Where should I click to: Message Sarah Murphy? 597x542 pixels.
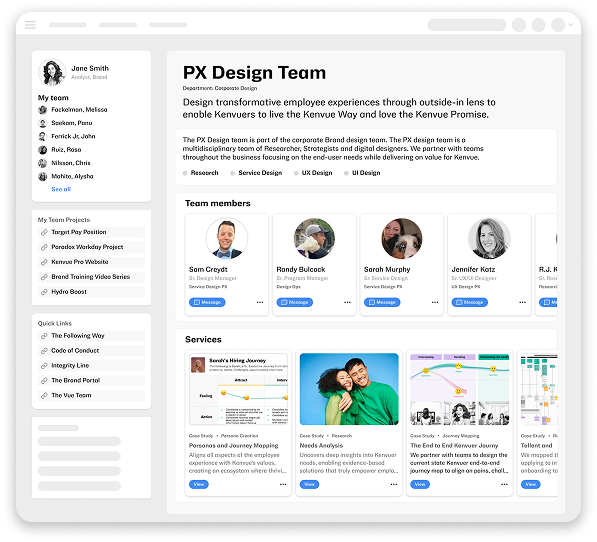click(382, 302)
